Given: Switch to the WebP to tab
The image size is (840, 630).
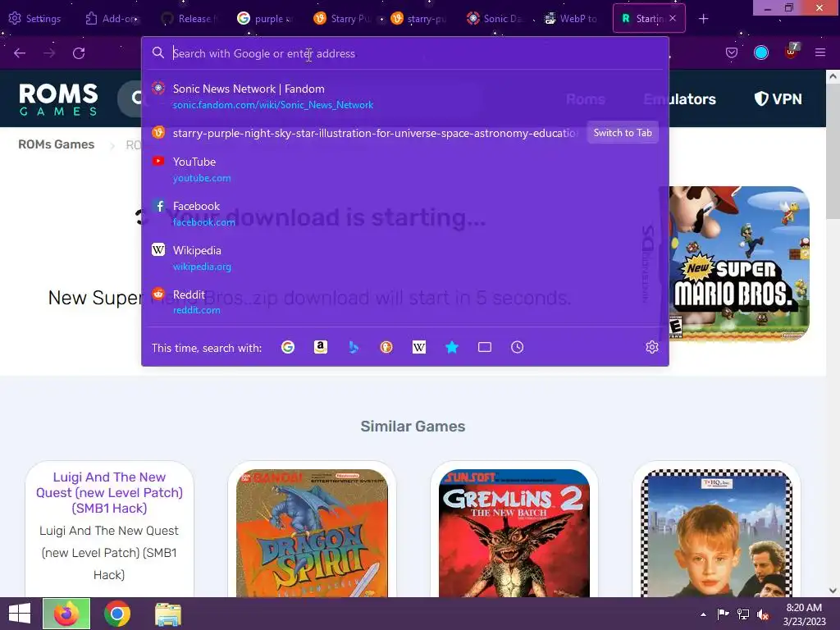Looking at the screenshot, I should pos(571,19).
